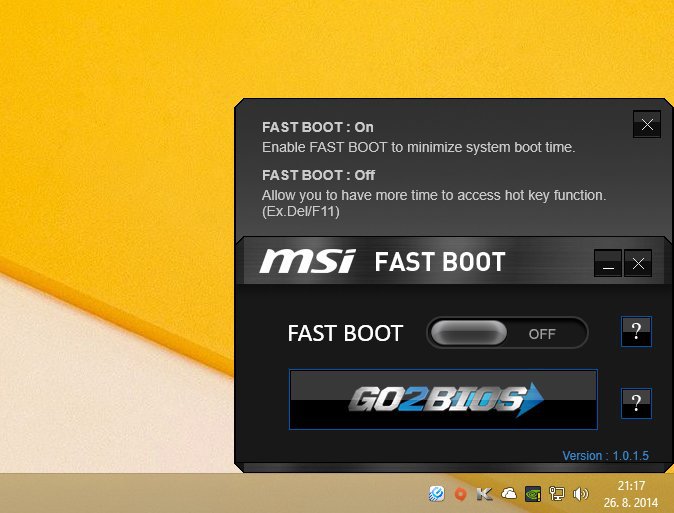Open the network tray icon
This screenshot has width=674, height=513.
pos(557,494)
